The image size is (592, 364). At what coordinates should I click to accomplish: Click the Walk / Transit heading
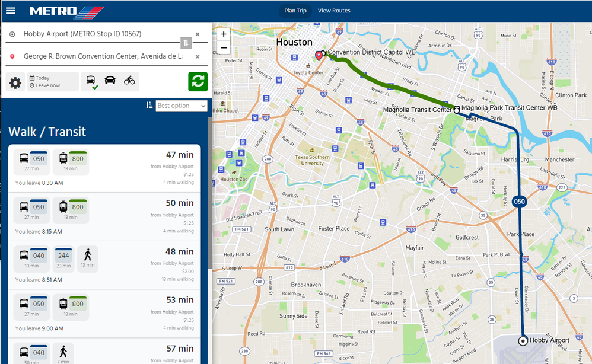pyautogui.click(x=47, y=132)
